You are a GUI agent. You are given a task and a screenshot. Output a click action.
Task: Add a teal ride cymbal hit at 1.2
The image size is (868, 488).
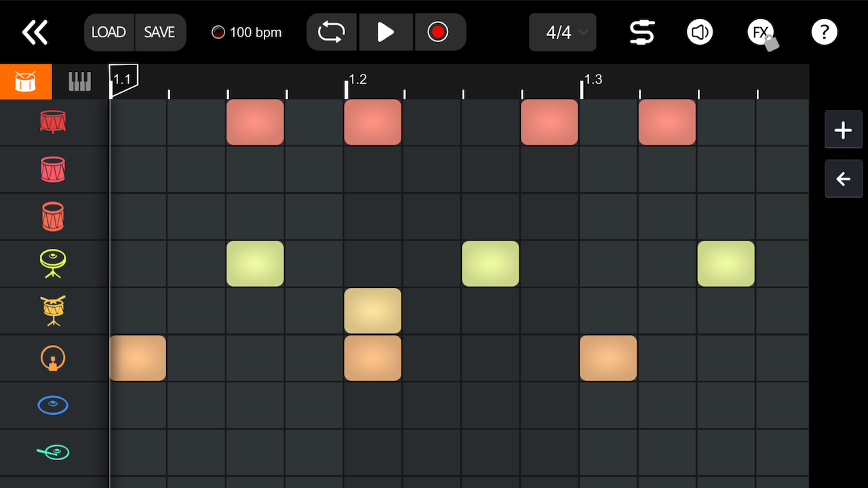(372, 452)
